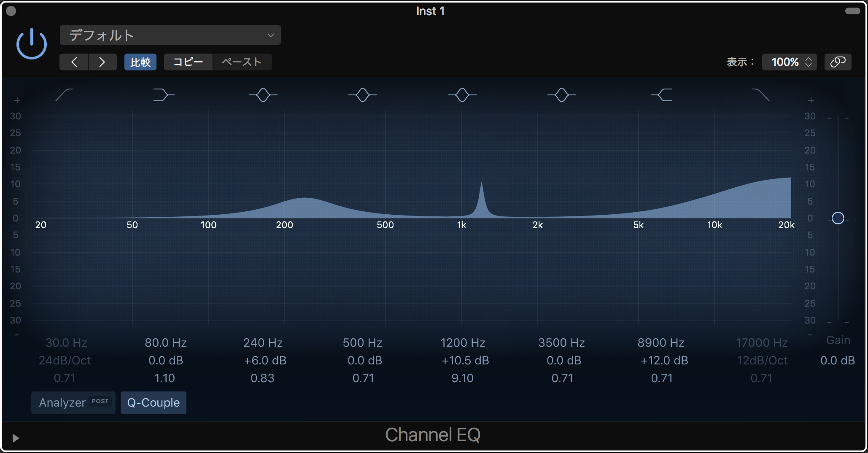Open the 表示 100% view size selector

tap(789, 62)
